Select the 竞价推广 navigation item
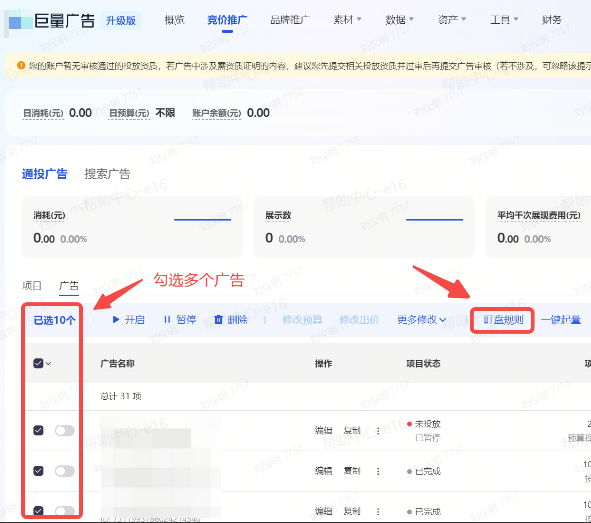Screen dimensions: 591x523 [x=227, y=20]
